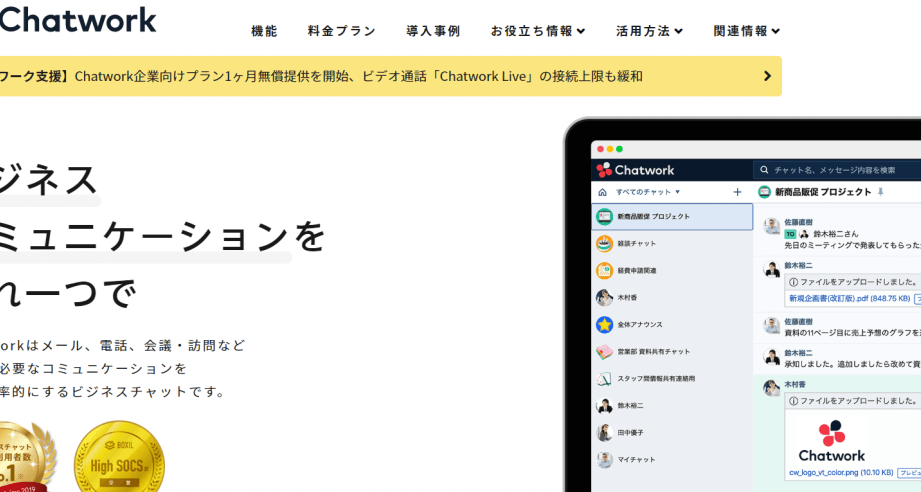Click the High SOCS gold badge
Image resolution: width=921 pixels, height=492 pixels.
[x=119, y=460]
